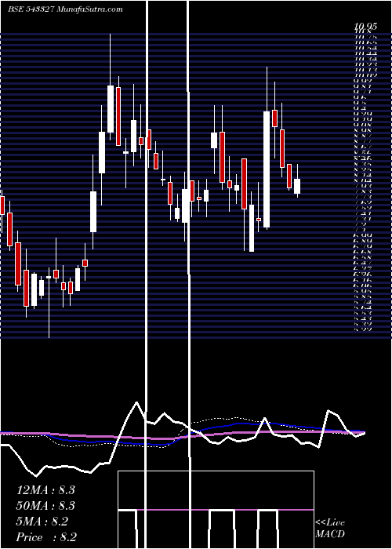This screenshot has height=549, width=392.
Task: Click the Price : 8.2 reading
Action: [46, 537]
